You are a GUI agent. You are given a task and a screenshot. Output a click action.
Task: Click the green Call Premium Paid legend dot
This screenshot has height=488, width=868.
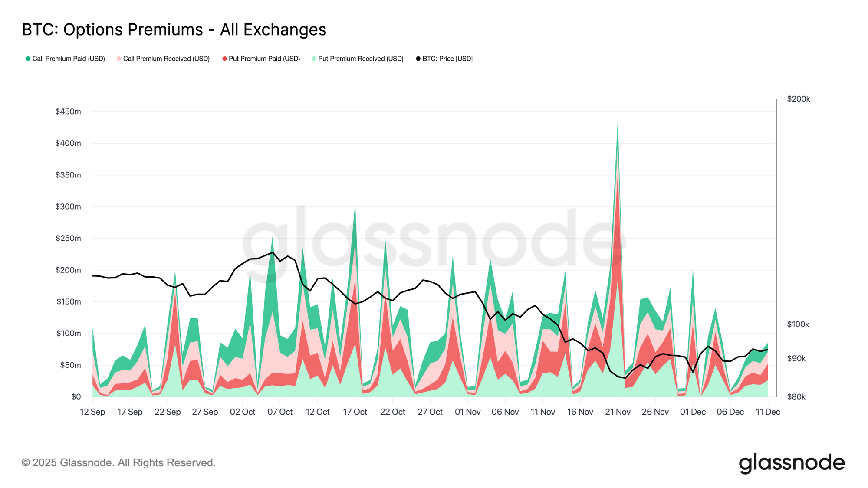[x=28, y=59]
